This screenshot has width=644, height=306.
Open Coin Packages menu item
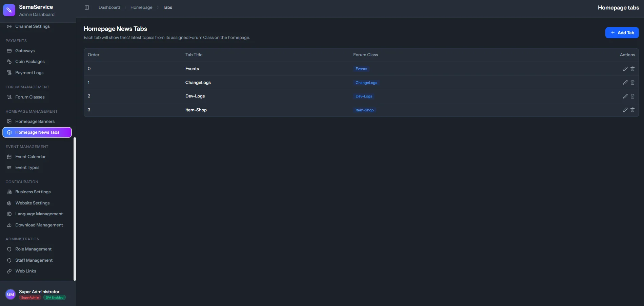pos(37,62)
